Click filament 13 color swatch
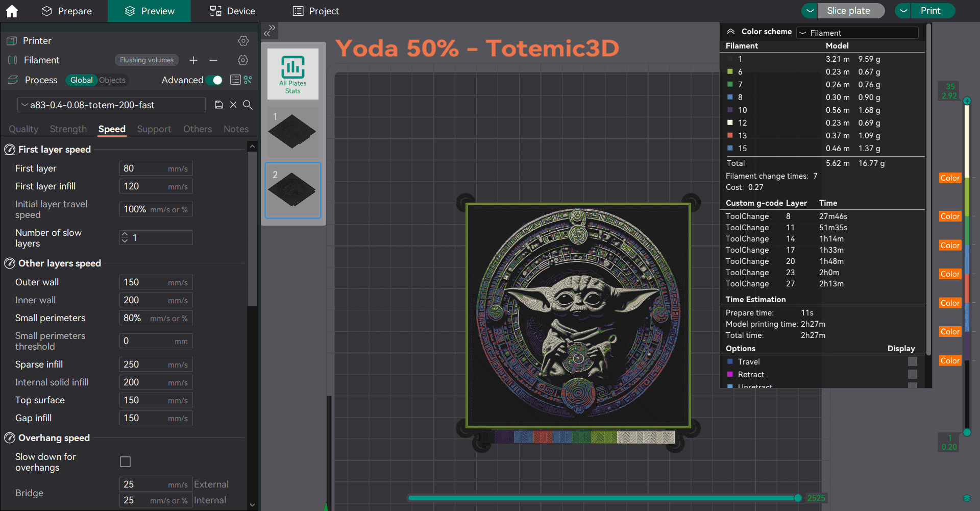Image resolution: width=980 pixels, height=511 pixels. 730,135
